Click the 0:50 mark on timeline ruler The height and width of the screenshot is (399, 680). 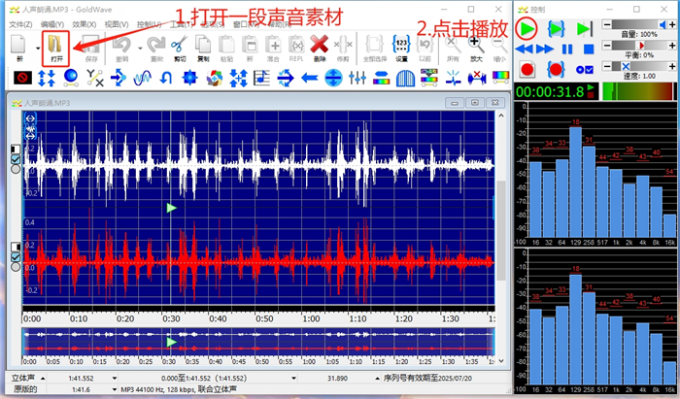click(264, 319)
